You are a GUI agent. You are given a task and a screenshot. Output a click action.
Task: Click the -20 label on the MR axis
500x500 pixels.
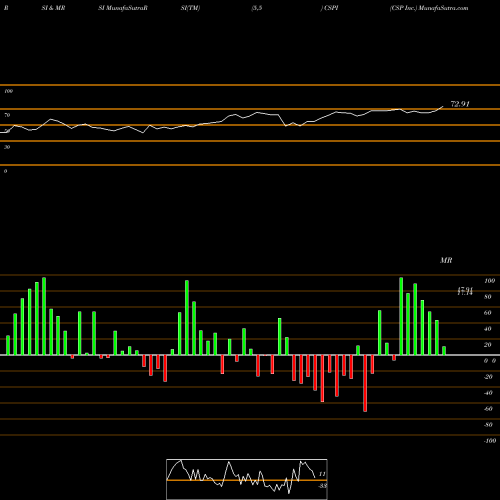click(x=488, y=377)
